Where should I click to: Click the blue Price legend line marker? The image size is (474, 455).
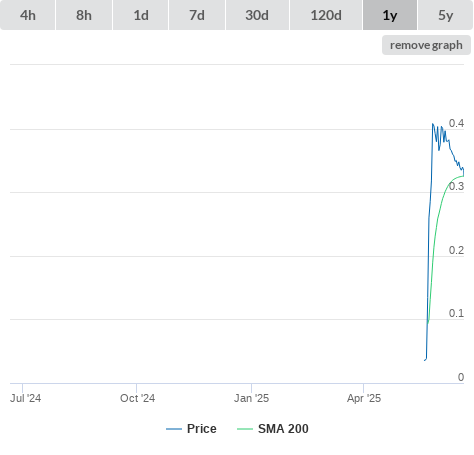click(174, 429)
